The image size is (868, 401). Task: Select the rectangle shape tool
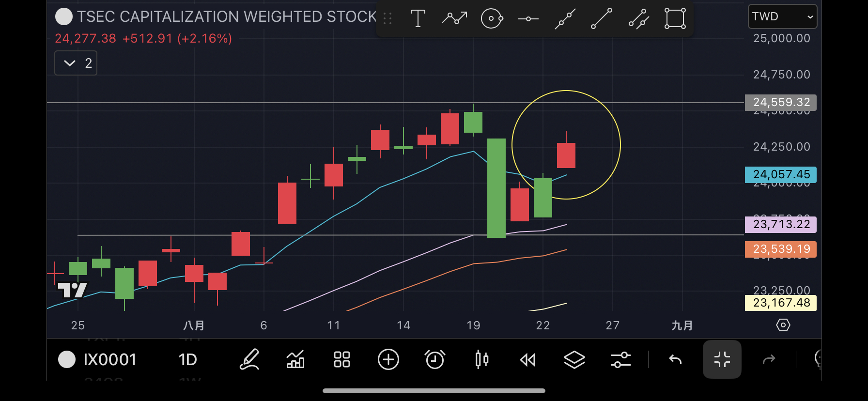(x=675, y=19)
